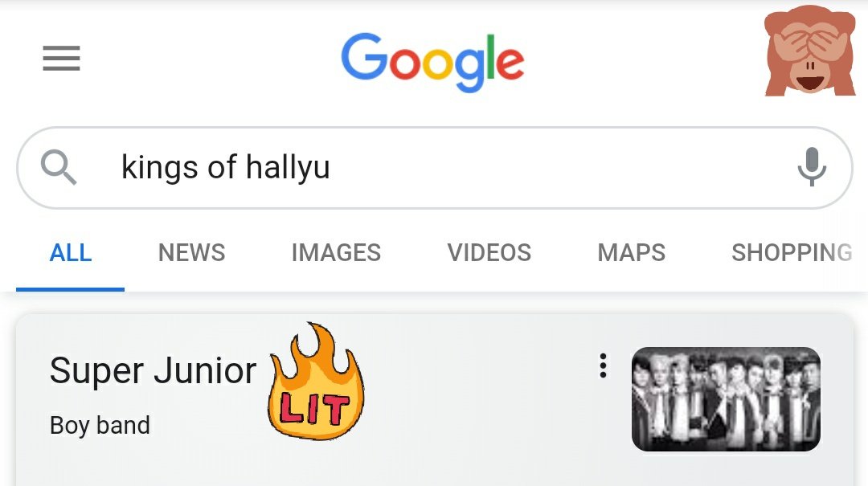Image resolution: width=868 pixels, height=486 pixels.
Task: Open the three-dot options on Super Junior card
Action: (603, 366)
